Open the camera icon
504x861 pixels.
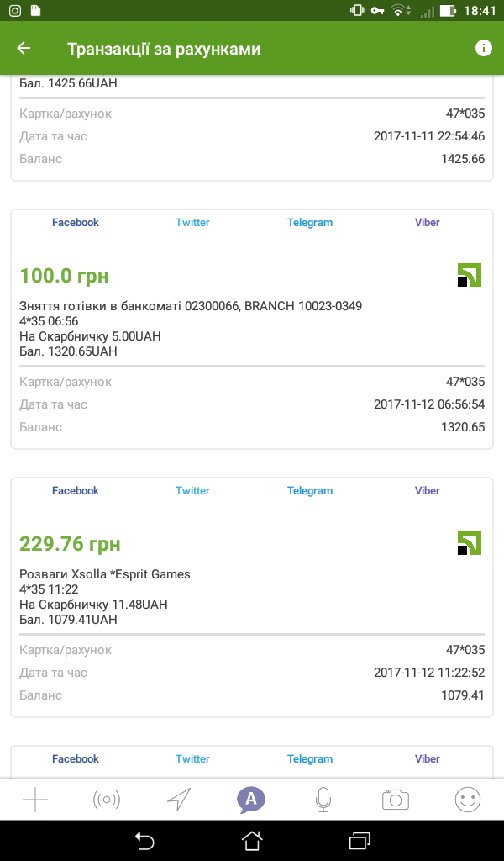[395, 800]
